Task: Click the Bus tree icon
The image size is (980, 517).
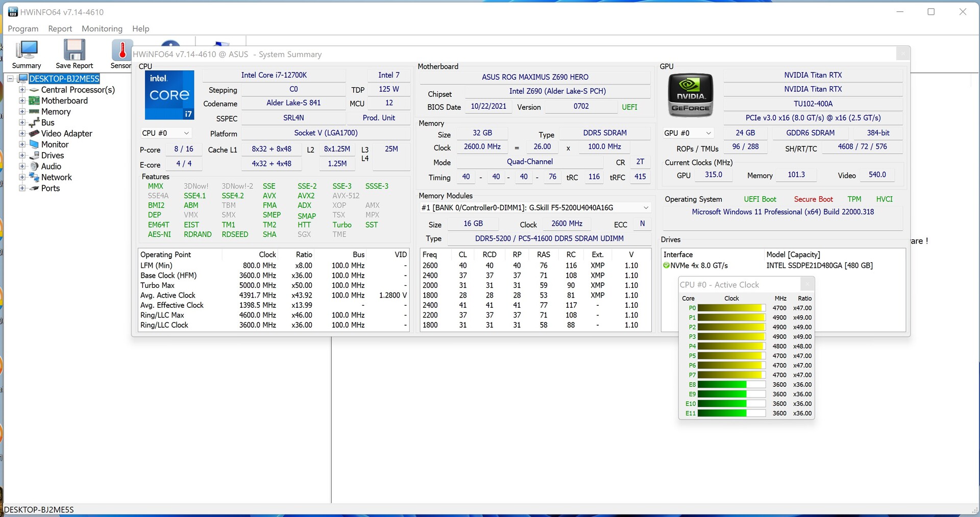Action: tap(34, 122)
